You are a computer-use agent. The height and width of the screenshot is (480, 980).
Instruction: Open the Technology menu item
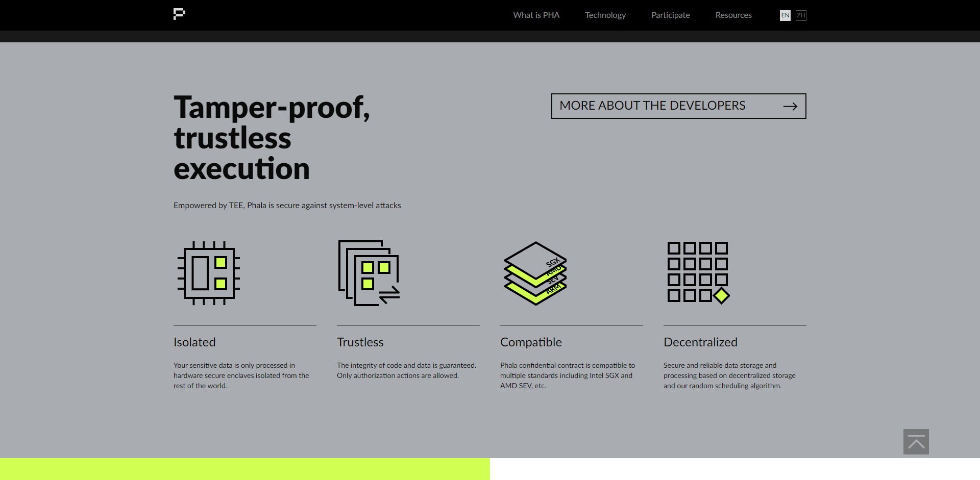click(x=605, y=15)
